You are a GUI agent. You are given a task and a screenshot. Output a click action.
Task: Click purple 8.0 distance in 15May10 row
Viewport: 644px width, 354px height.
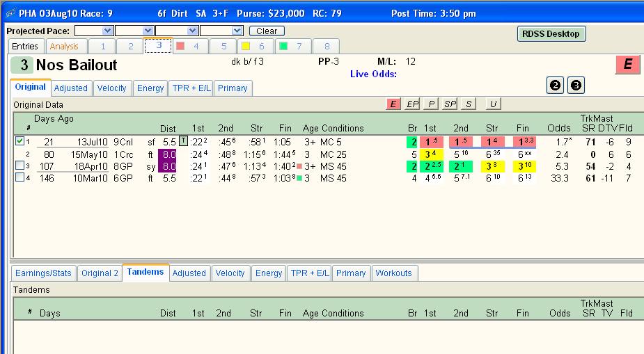tap(167, 154)
